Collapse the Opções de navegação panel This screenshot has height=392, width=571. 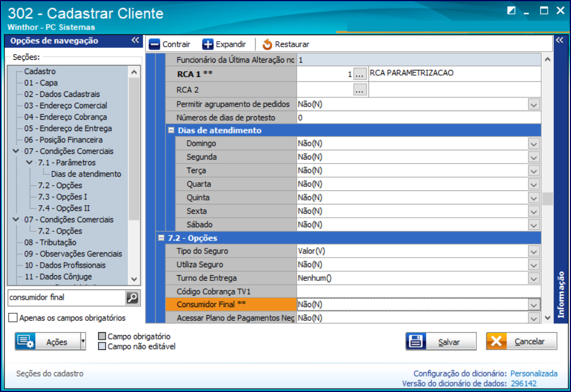pos(135,40)
